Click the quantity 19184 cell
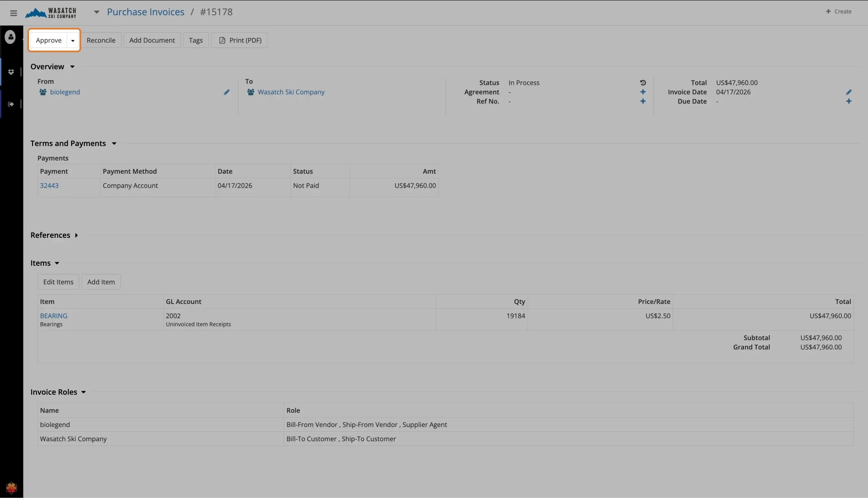 point(482,319)
